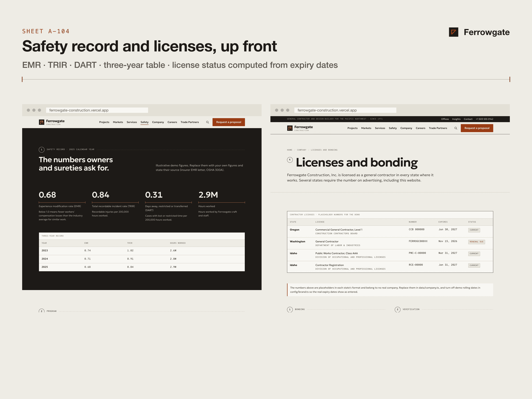The width and height of the screenshot is (532, 399).
Task: Click license number CCB 000000
Action: (417, 229)
